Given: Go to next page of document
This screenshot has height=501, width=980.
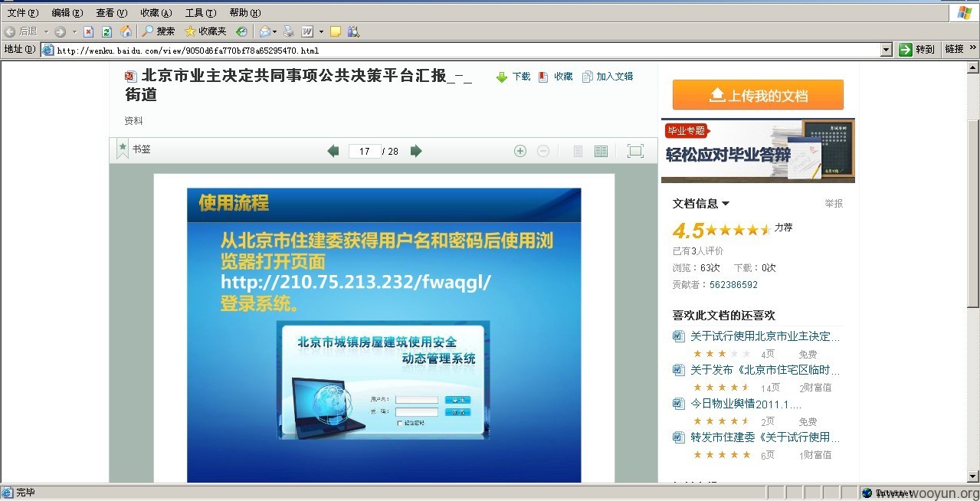Looking at the screenshot, I should click(416, 151).
